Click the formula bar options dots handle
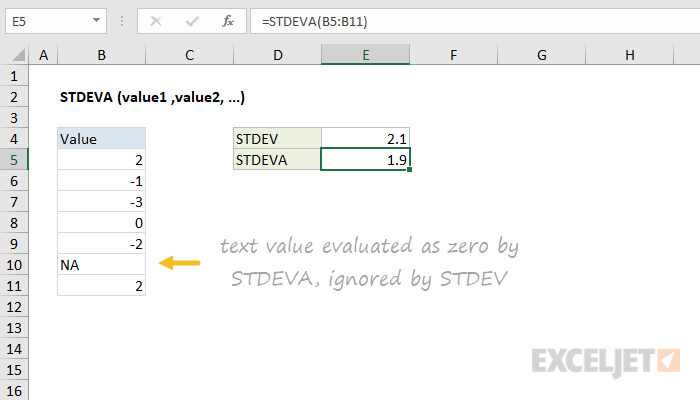 pyautogui.click(x=122, y=21)
